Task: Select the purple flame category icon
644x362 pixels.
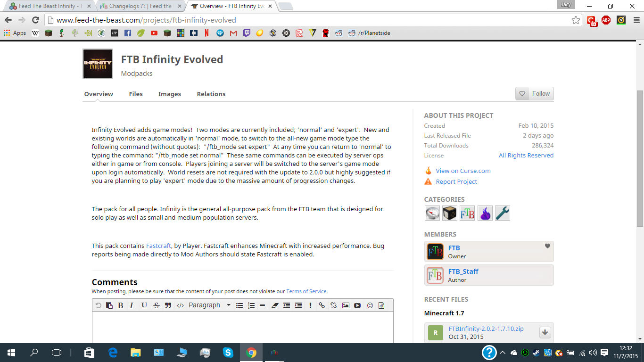Action: tap(485, 213)
